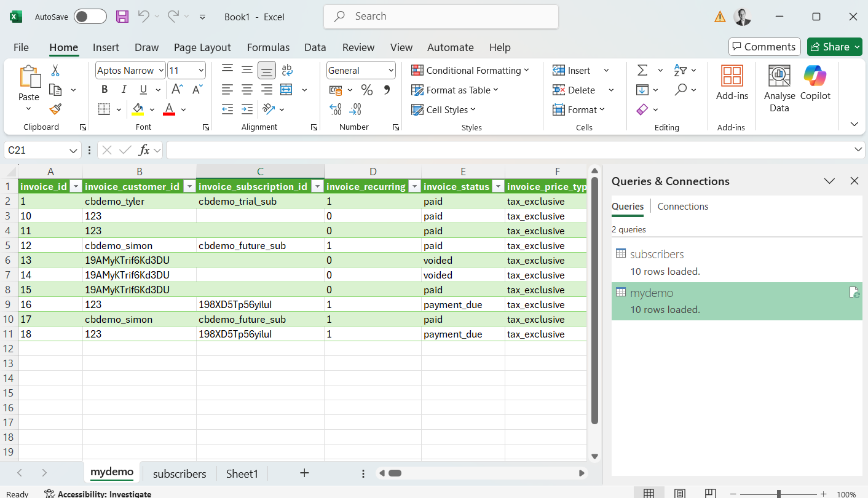Open the Formulas ribbon tab
Viewport: 868px width, 498px height.
pos(268,47)
